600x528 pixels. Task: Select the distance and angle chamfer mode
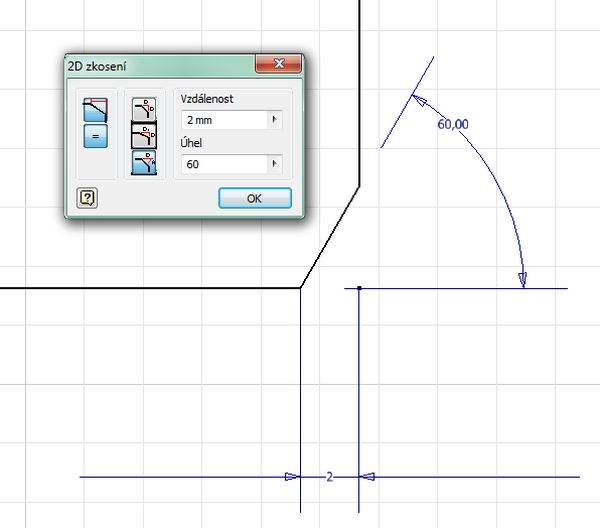144,162
